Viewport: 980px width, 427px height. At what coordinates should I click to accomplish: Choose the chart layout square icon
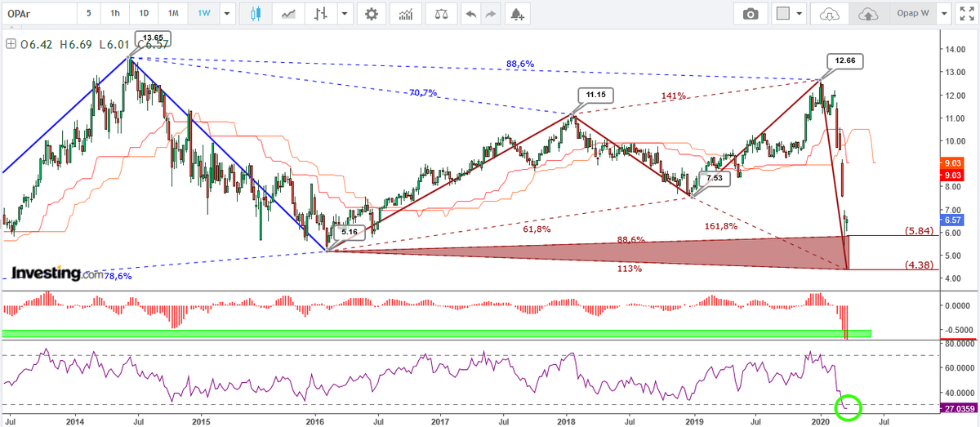tap(783, 14)
